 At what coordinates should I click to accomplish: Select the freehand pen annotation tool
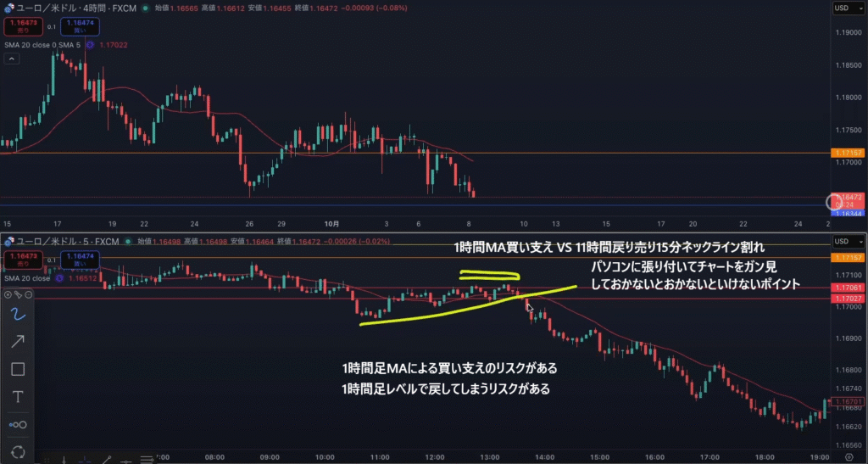coord(18,314)
